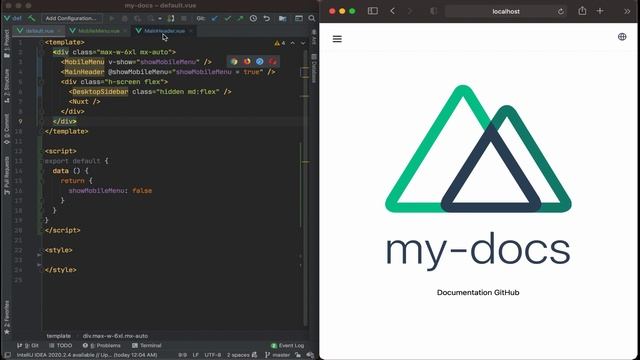Open the Git tool window at bottom
The width and height of the screenshot is (640, 360).
[x=28, y=345]
